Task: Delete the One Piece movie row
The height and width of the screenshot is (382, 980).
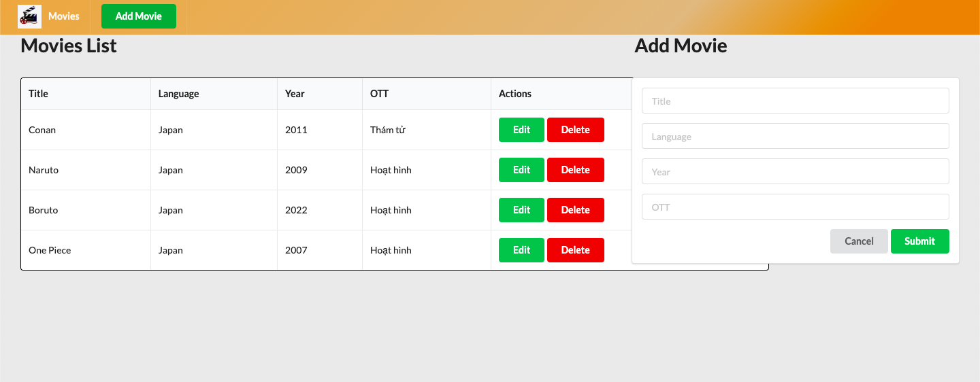Action: click(575, 250)
